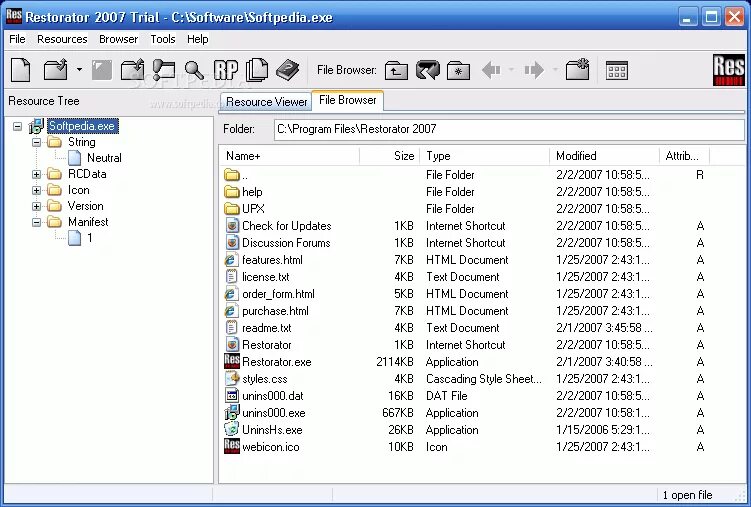
Task: Sort by the Attrib column header
Action: click(684, 156)
